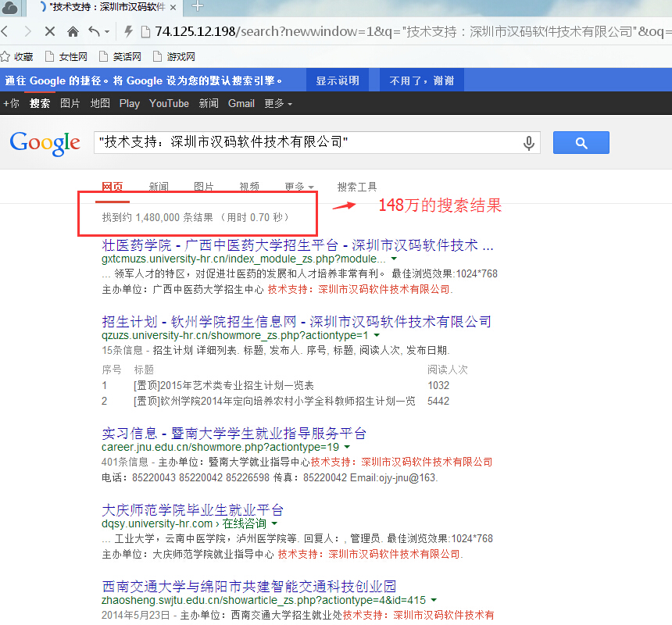The height and width of the screenshot is (625, 672).
Task: Go forward with the browser forward arrow
Action: (28, 31)
